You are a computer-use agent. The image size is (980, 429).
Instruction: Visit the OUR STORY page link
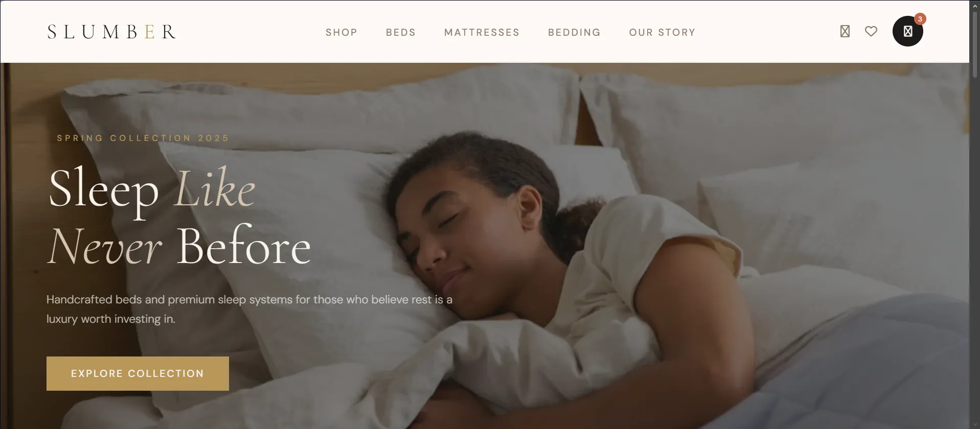coord(662,32)
